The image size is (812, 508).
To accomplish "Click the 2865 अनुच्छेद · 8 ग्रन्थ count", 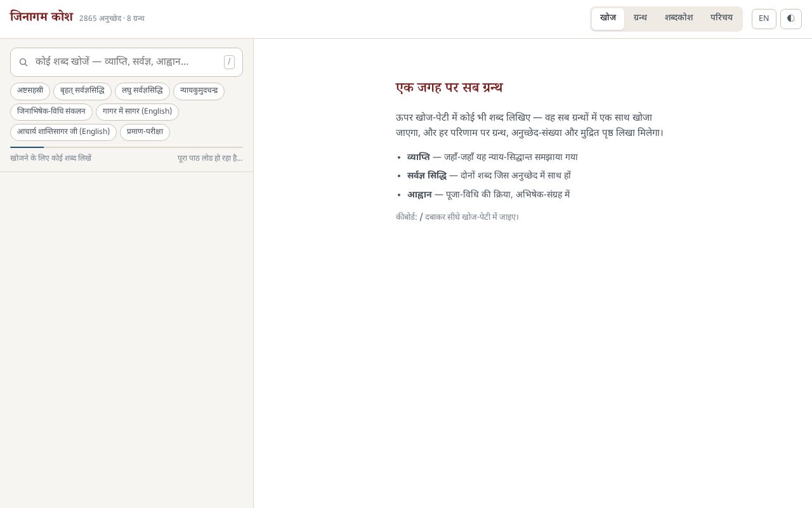I will pos(112,19).
